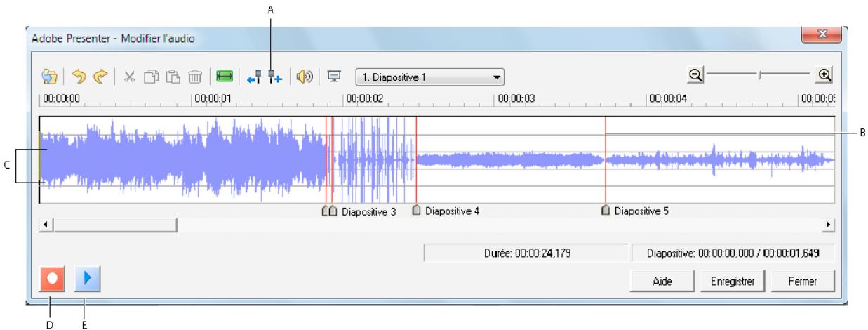
Task: Click the show slide monitor icon
Action: pos(335,76)
